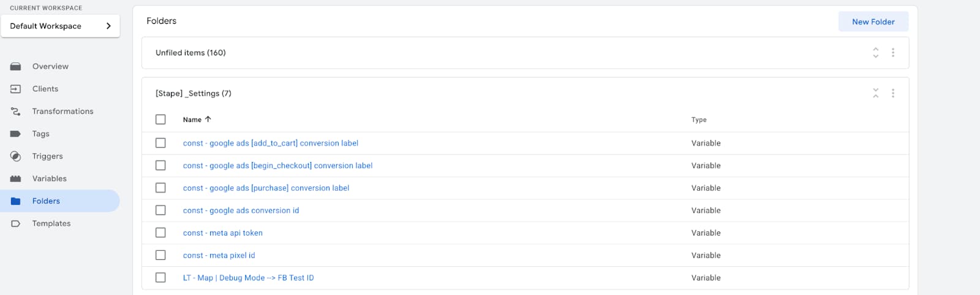The width and height of the screenshot is (980, 295).
Task: Expand the Unfiled items folder
Action: [876, 53]
